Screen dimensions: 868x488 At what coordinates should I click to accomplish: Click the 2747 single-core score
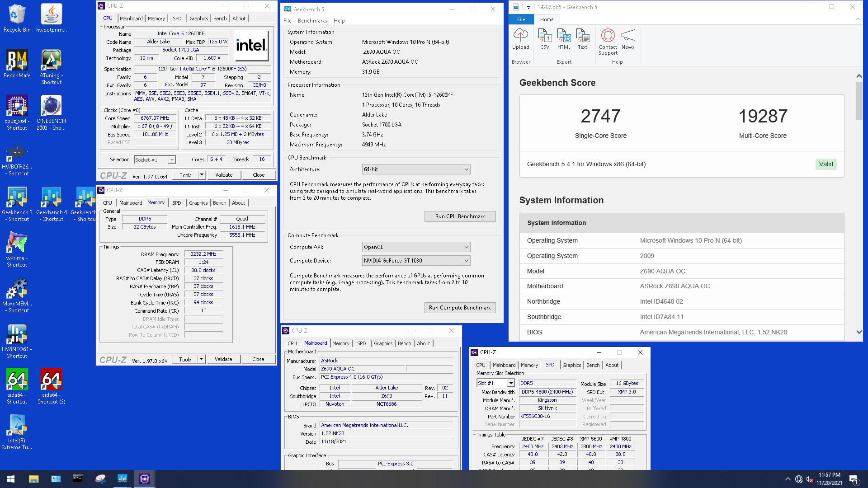pos(600,116)
